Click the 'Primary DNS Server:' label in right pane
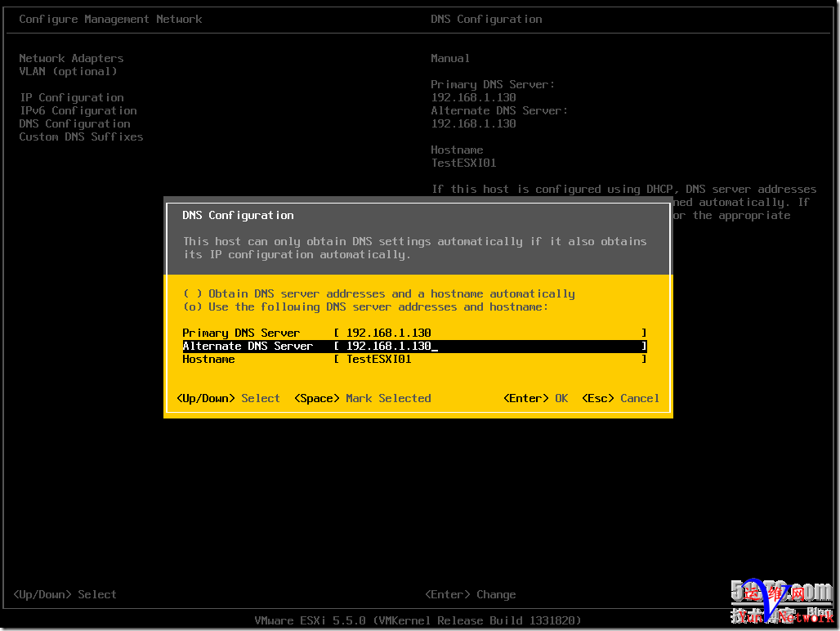Screen dimensions: 840x631 pyautogui.click(x=493, y=84)
